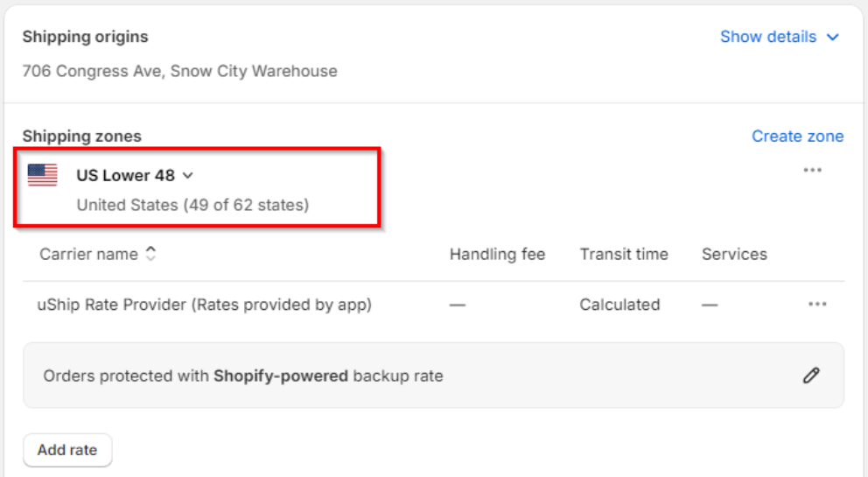Click the Carrier name column header

(88, 254)
